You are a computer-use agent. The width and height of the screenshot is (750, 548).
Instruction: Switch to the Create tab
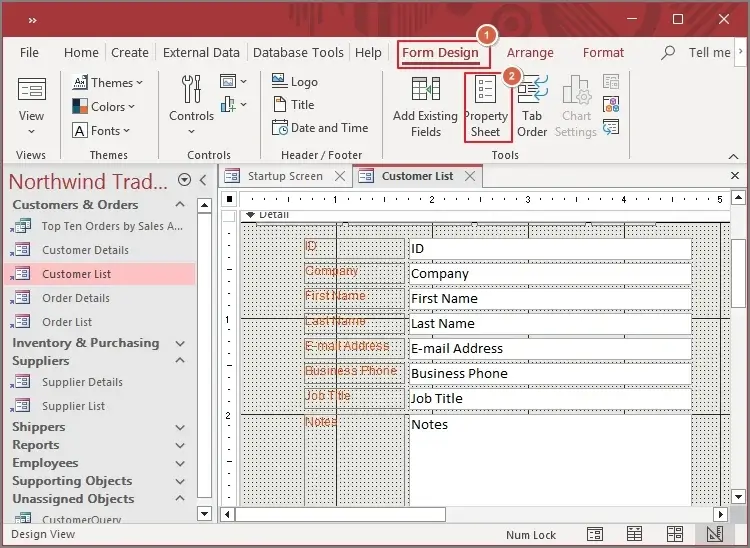130,53
